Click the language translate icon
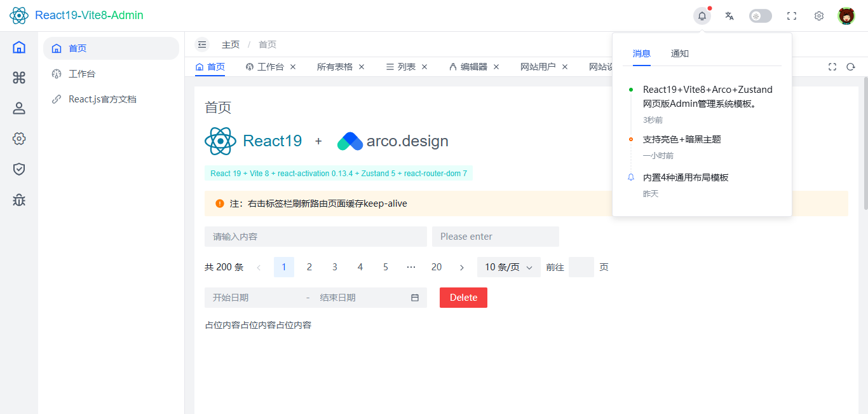The image size is (868, 414). point(729,16)
